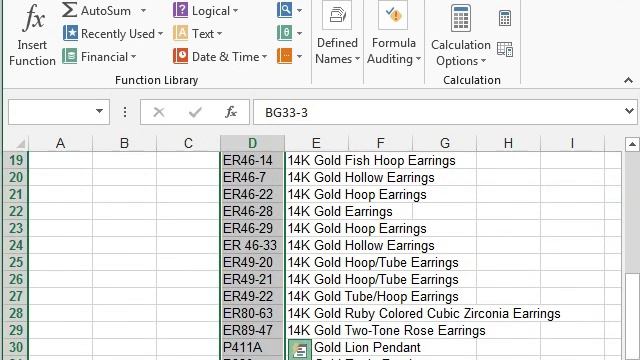
Task: Open Math & Trig functions icon
Action: 289,33
